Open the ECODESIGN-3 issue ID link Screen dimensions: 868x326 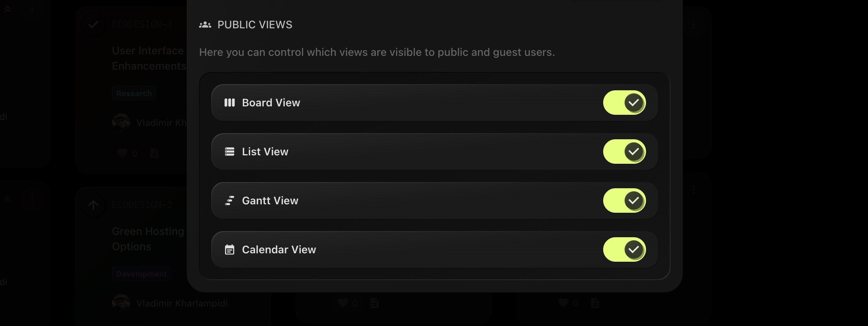tap(142, 24)
